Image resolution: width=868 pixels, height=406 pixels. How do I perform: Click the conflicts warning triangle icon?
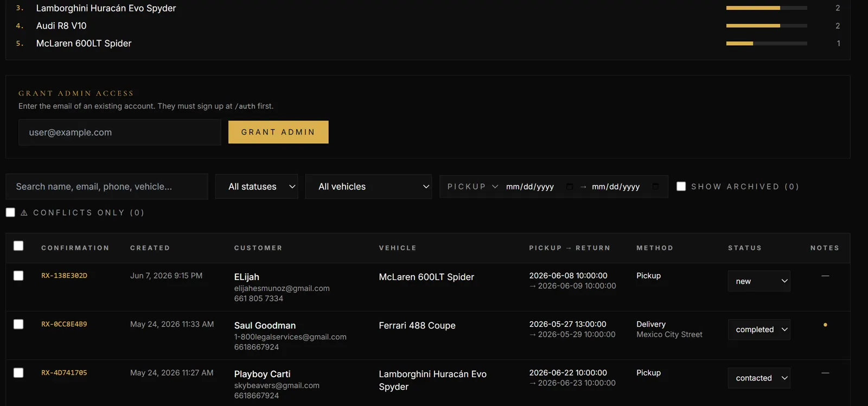tap(24, 213)
